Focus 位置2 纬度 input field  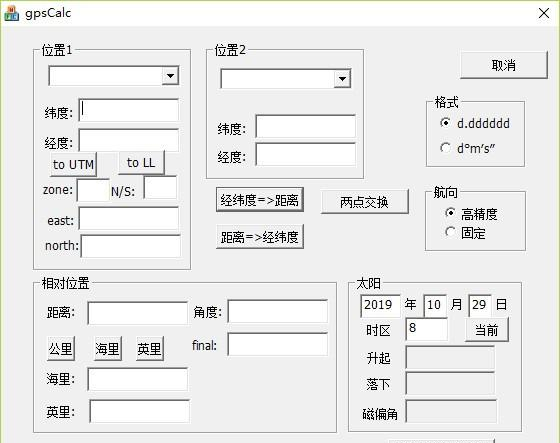(305, 126)
